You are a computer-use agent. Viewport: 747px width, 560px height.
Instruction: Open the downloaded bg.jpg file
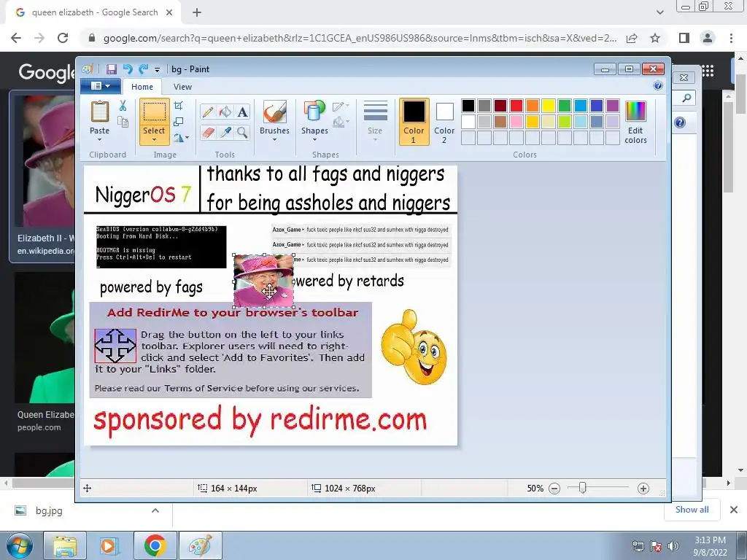tap(49, 510)
